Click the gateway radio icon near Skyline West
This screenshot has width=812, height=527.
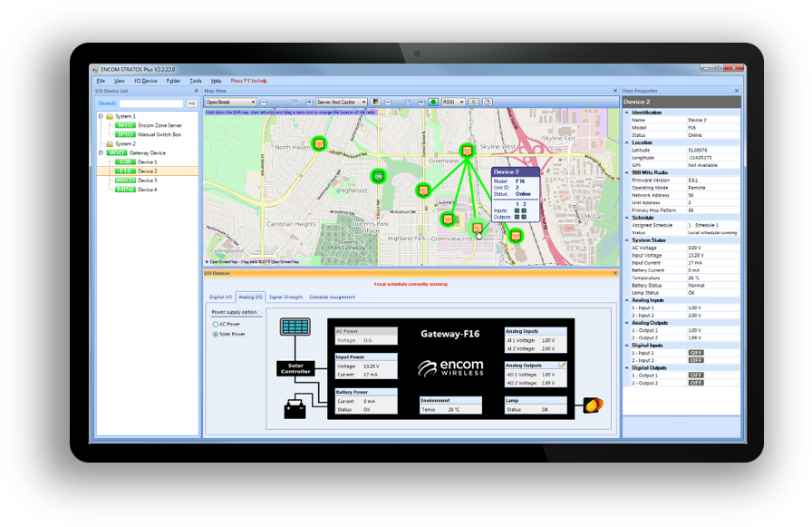467,151
